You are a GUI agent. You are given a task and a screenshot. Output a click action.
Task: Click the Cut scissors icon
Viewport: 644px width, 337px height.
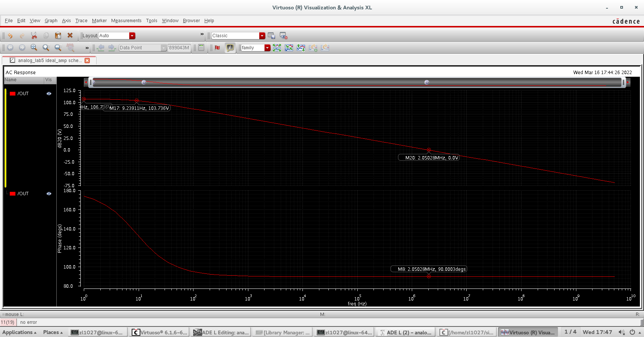34,35
